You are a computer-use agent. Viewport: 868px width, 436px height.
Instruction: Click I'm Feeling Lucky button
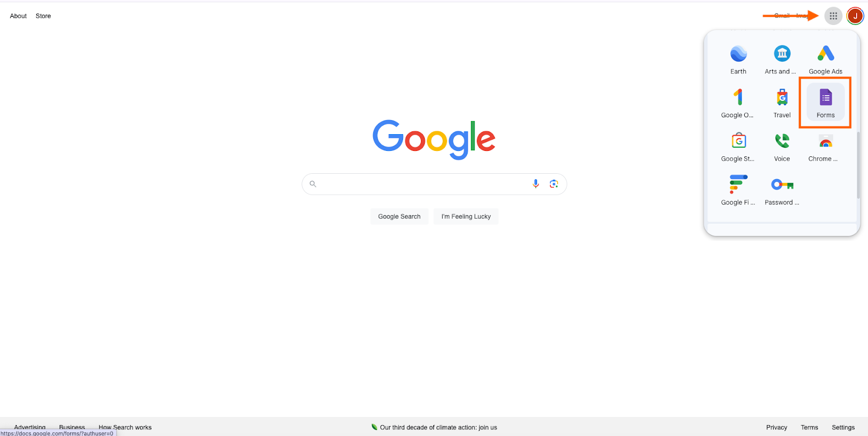(x=466, y=216)
